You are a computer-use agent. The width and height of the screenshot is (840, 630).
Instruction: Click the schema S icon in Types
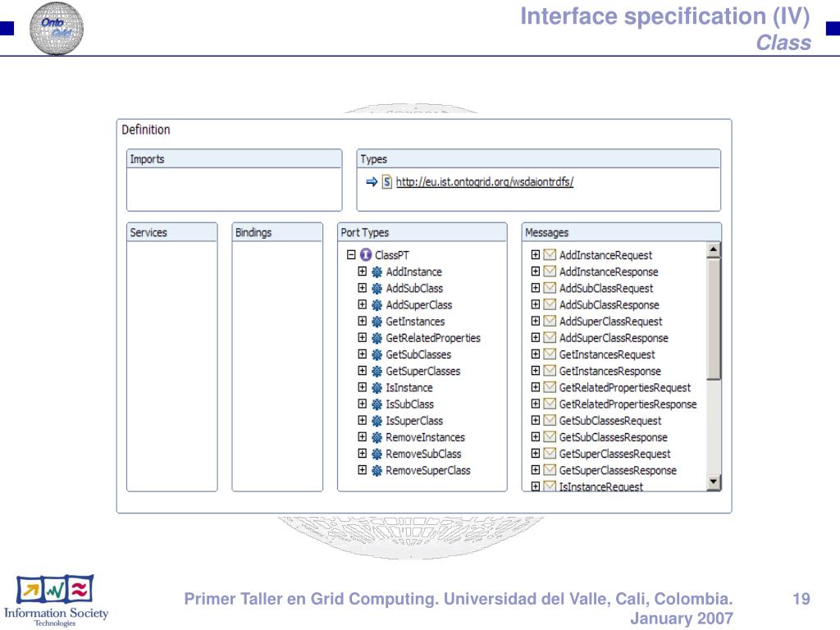387,182
